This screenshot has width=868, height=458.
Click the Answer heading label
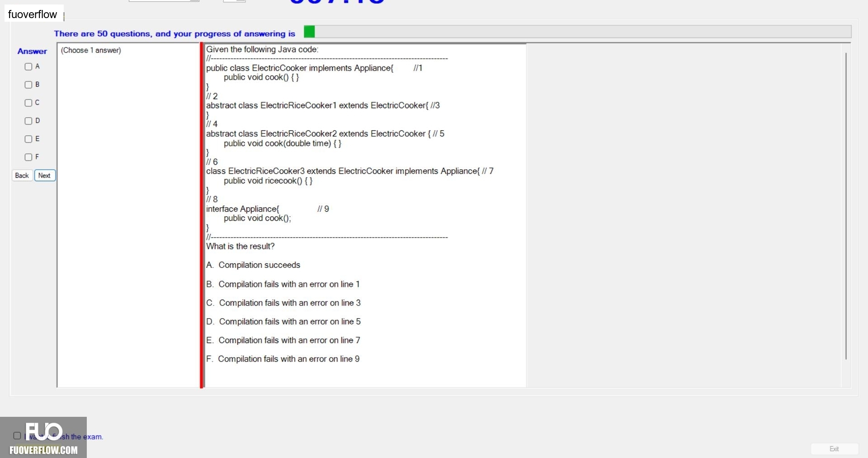[32, 51]
